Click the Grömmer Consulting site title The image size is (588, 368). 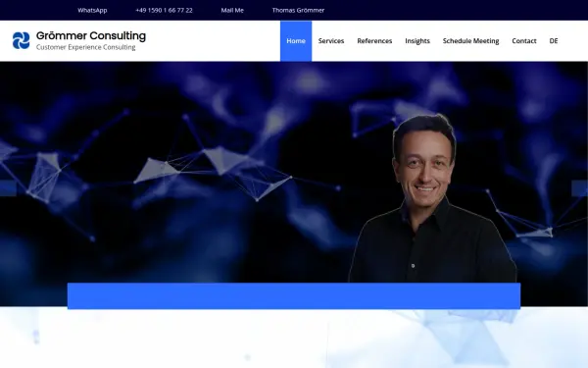(91, 35)
